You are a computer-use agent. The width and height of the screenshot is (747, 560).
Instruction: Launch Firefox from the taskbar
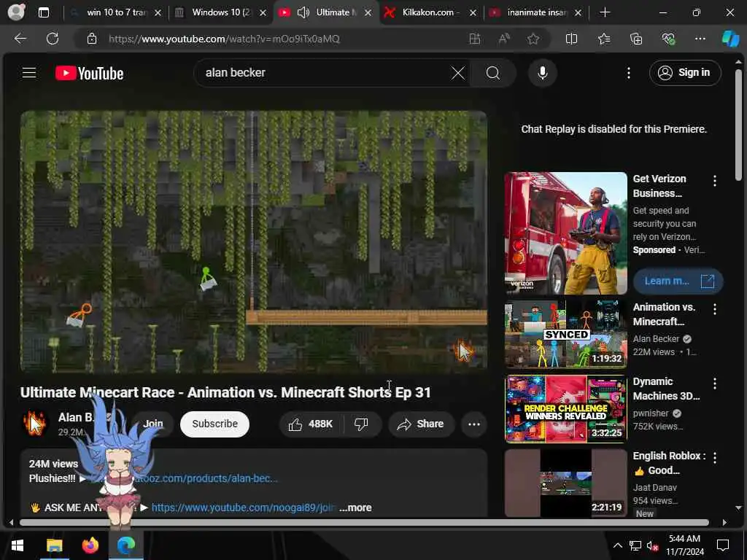point(90,545)
